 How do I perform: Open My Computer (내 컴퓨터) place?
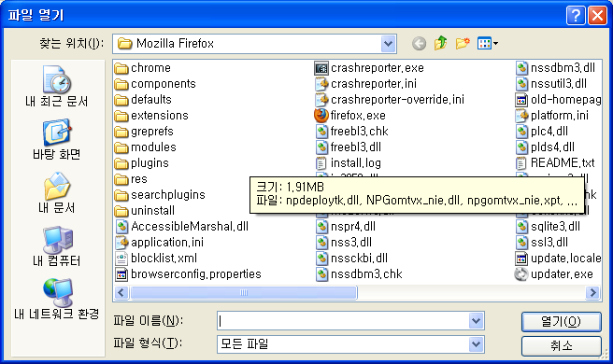click(x=57, y=246)
